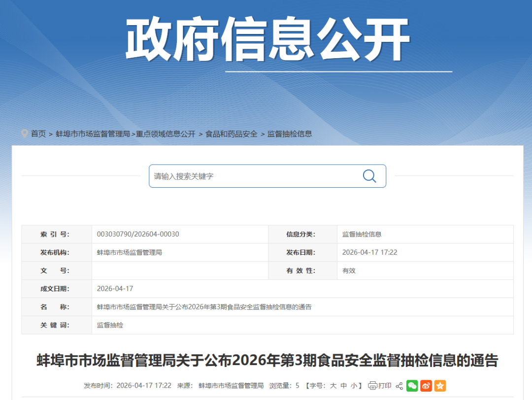The image size is (532, 400).
Task: Set font size to 小
Action: pyautogui.click(x=354, y=386)
